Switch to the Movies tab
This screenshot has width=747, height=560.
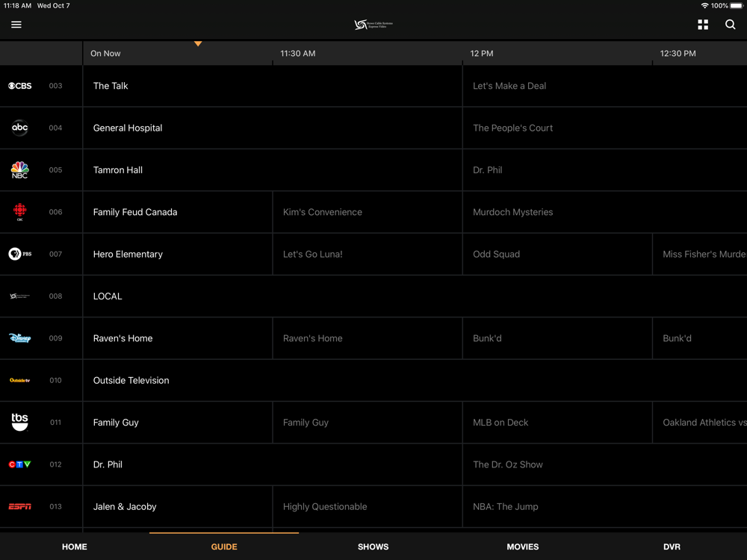pos(523,547)
